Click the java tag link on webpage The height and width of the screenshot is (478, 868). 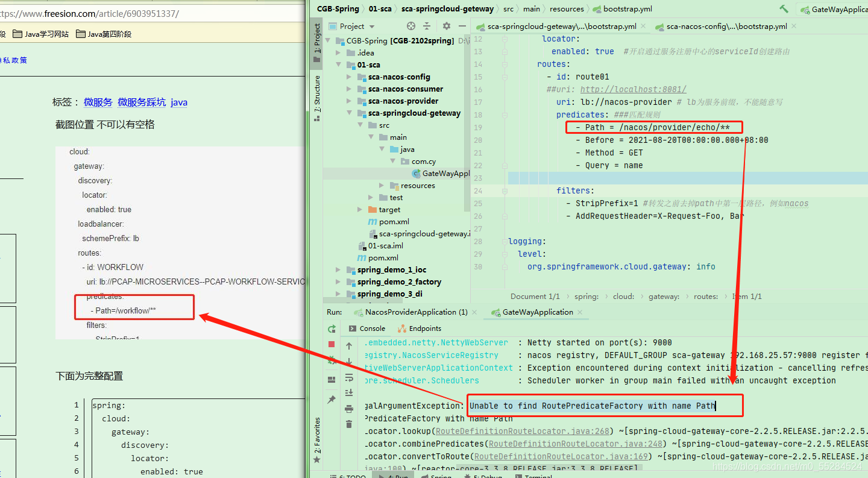pyautogui.click(x=179, y=102)
